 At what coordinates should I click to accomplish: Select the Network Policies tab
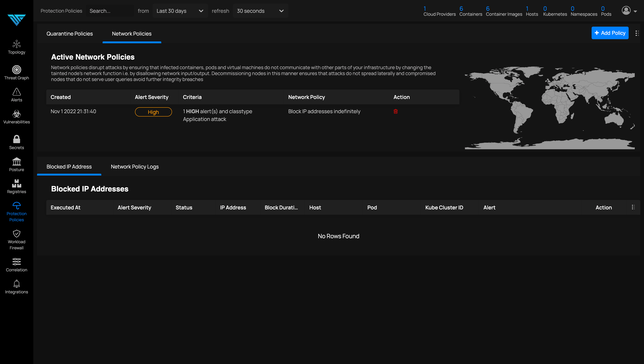click(132, 33)
